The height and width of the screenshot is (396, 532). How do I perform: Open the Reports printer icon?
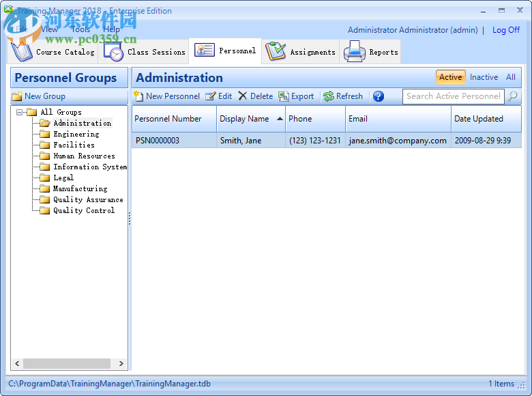[x=355, y=52]
